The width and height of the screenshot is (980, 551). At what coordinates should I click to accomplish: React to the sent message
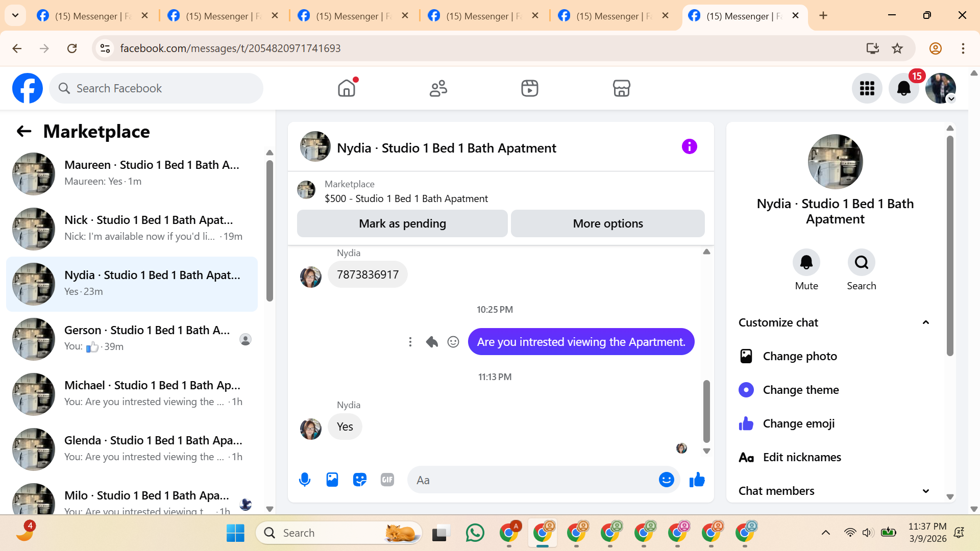click(453, 342)
